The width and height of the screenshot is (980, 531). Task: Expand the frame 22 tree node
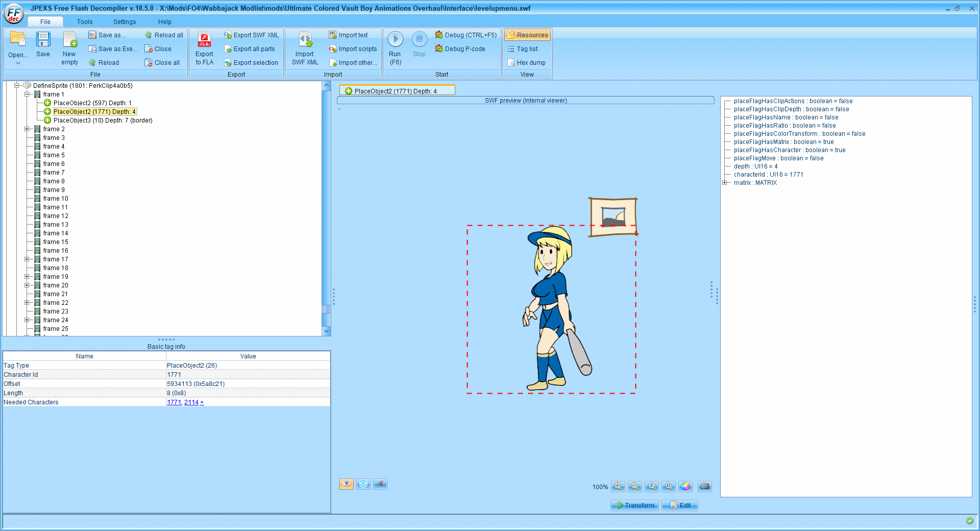(27, 303)
